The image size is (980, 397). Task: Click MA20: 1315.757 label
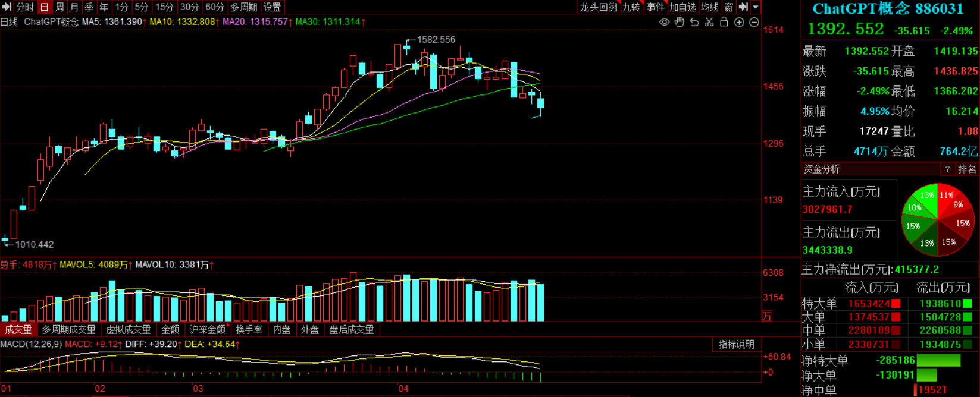[x=258, y=22]
